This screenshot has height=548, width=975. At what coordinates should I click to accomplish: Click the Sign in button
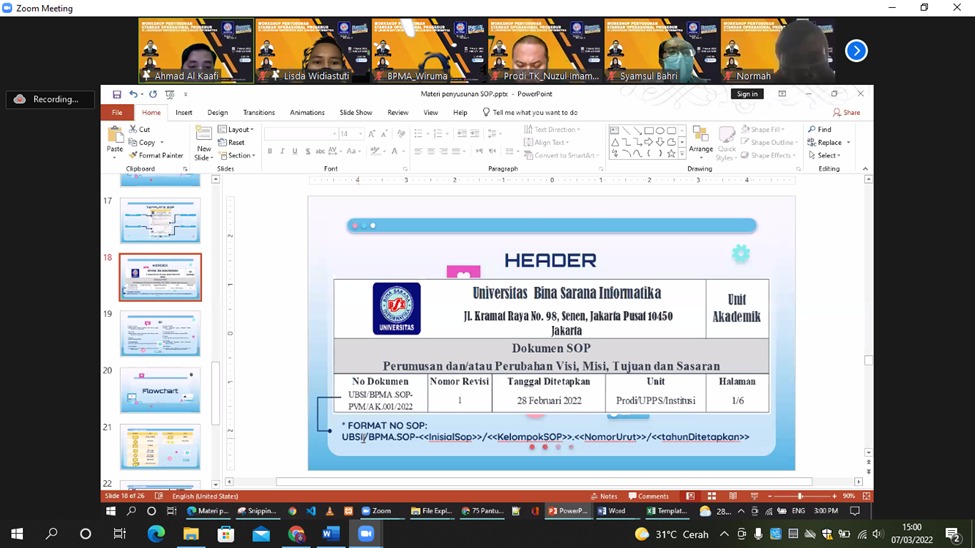pos(747,94)
